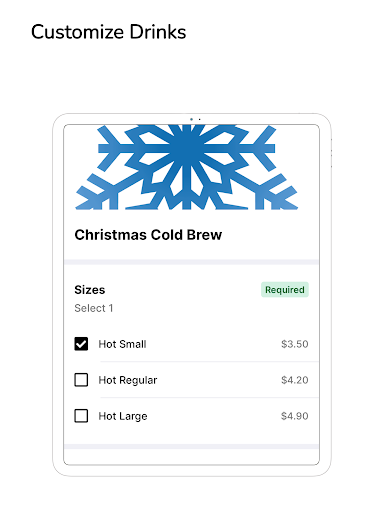The height and width of the screenshot is (512, 384).
Task: Select the Hot Regular label
Action: pyautogui.click(x=128, y=380)
